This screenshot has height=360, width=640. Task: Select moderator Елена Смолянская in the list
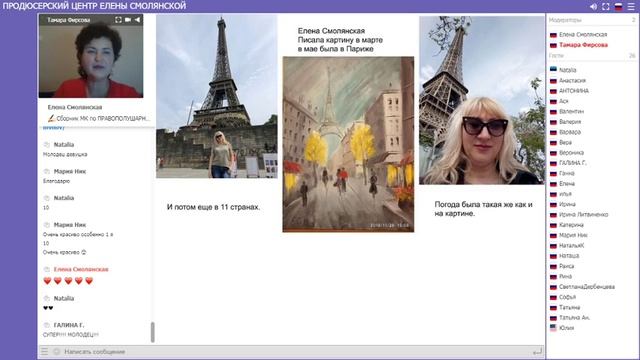583,35
